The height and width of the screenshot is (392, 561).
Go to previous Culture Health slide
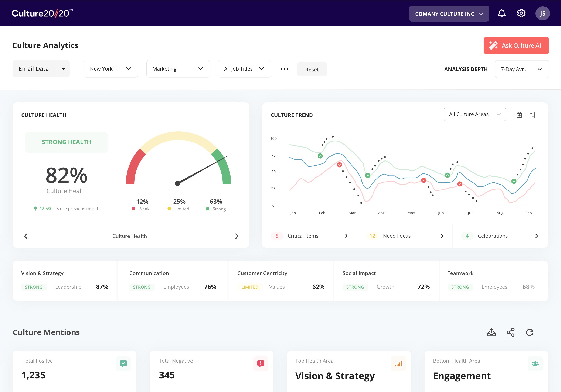click(x=26, y=236)
